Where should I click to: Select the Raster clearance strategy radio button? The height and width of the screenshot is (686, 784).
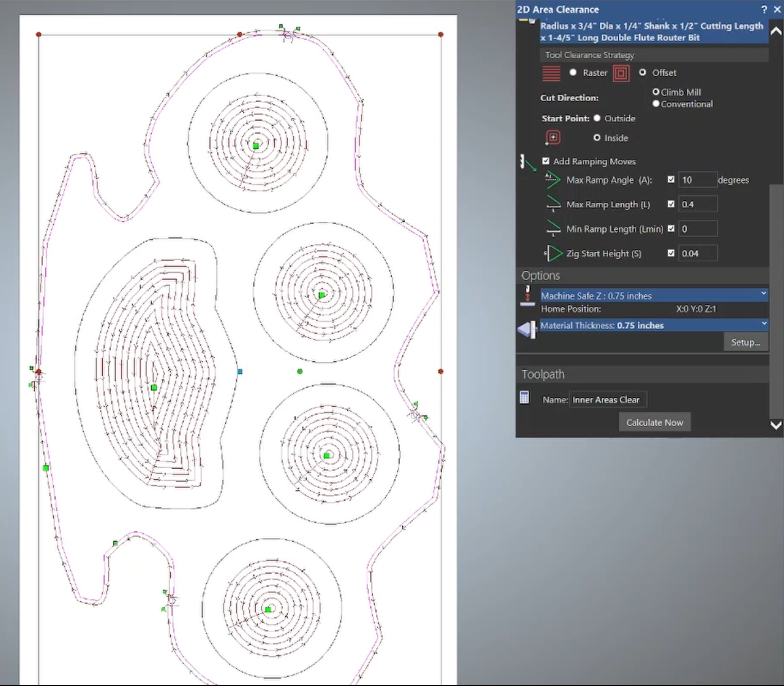point(573,72)
